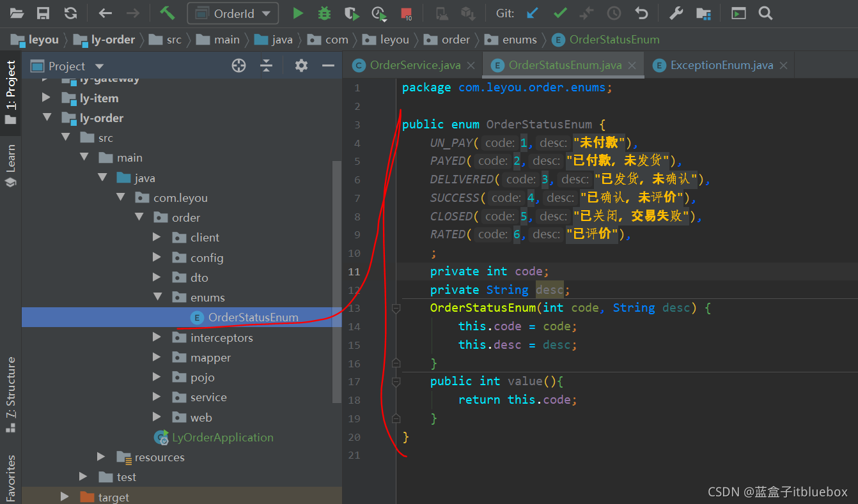The height and width of the screenshot is (504, 858).
Task: Collapse all with the Project panel icon
Action: click(x=266, y=65)
